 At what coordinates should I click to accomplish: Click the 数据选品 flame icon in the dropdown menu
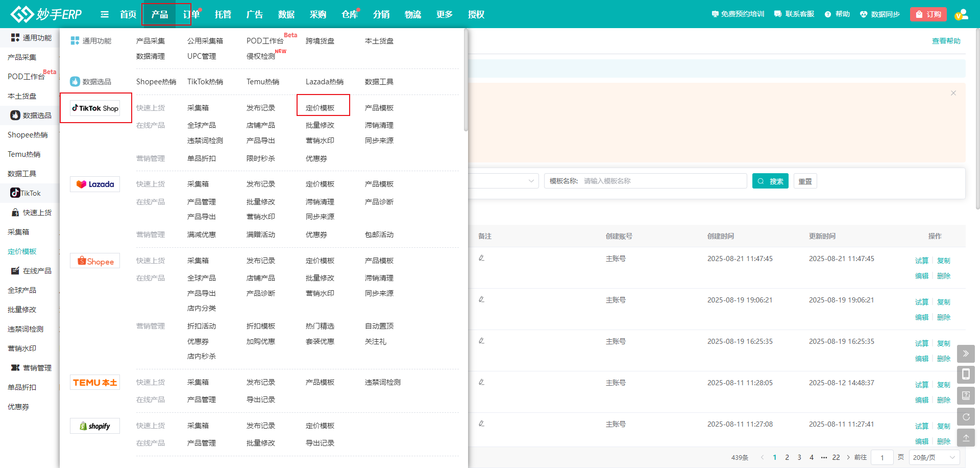[x=75, y=82]
